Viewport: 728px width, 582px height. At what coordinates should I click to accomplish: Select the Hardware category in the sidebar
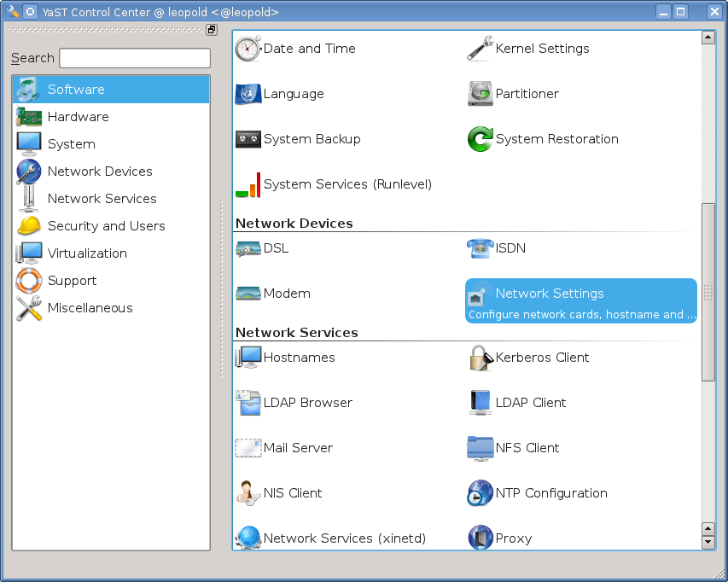pyautogui.click(x=78, y=117)
